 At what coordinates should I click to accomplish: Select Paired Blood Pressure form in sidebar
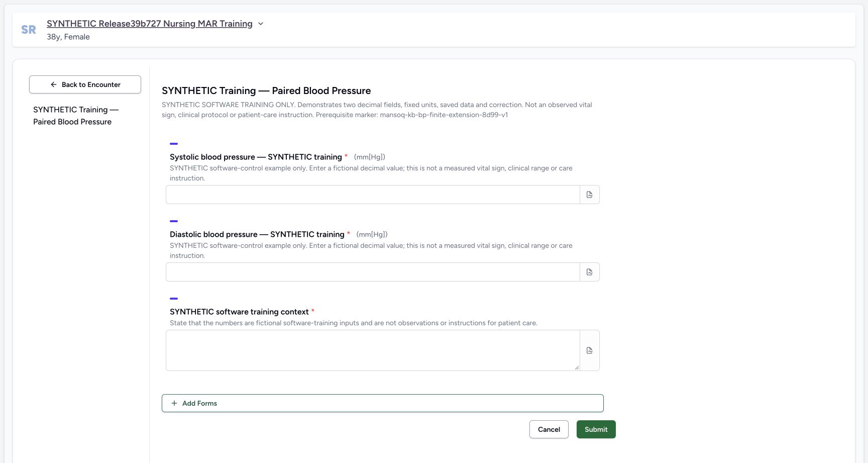[76, 116]
